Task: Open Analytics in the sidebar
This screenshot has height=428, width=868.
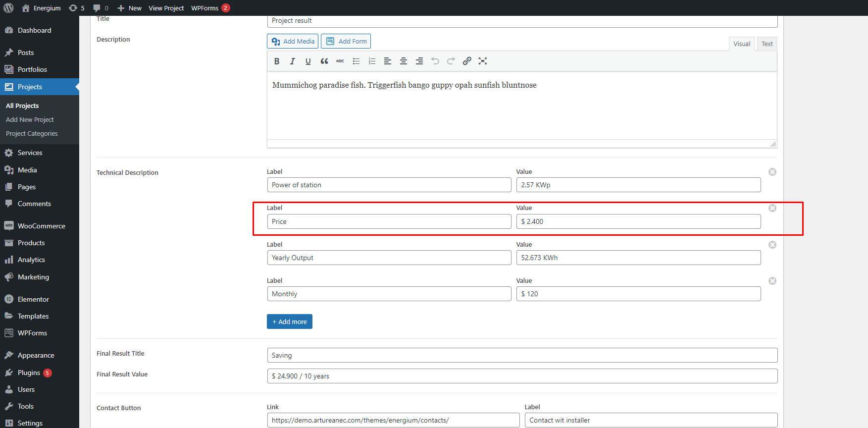Action: (40, 260)
